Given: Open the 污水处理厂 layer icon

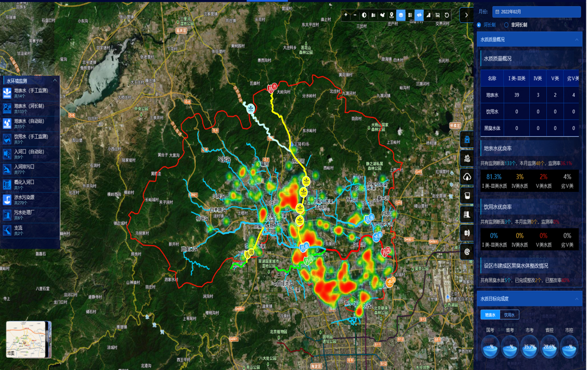Looking at the screenshot, I should (x=7, y=215).
